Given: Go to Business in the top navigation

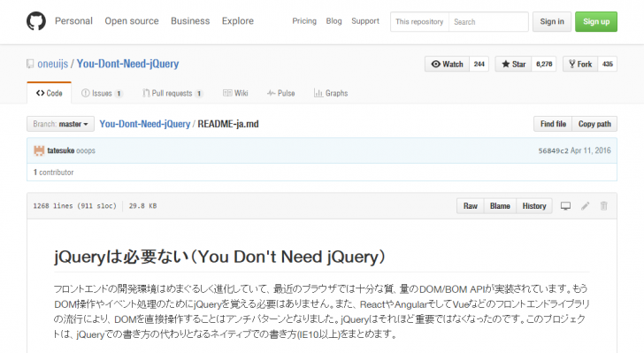Looking at the screenshot, I should (x=190, y=21).
